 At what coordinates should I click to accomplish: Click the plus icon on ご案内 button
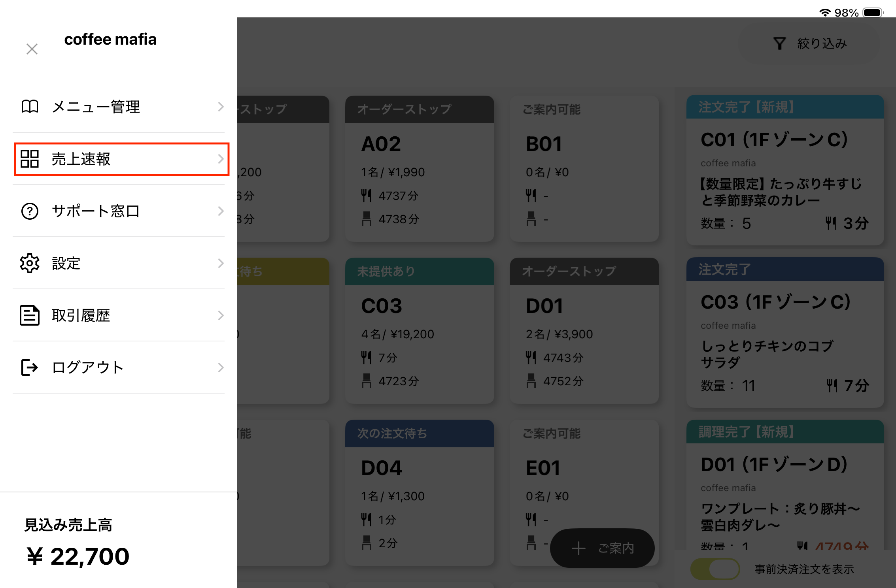pyautogui.click(x=578, y=548)
